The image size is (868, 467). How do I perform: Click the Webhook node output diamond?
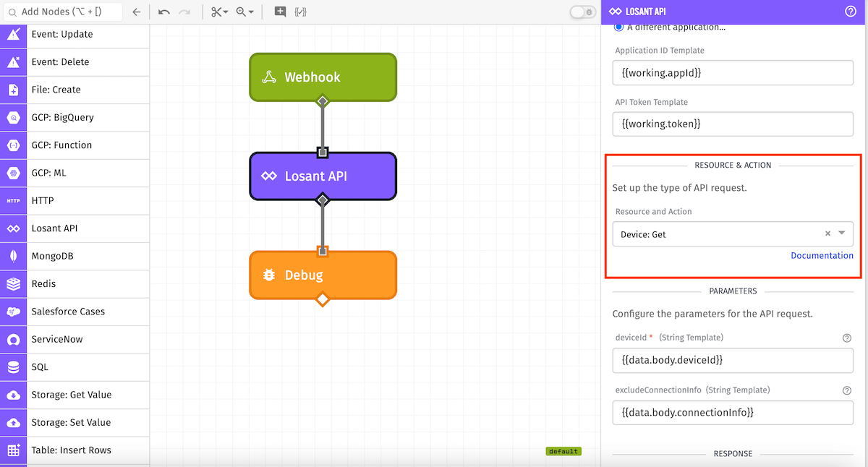[x=323, y=100]
